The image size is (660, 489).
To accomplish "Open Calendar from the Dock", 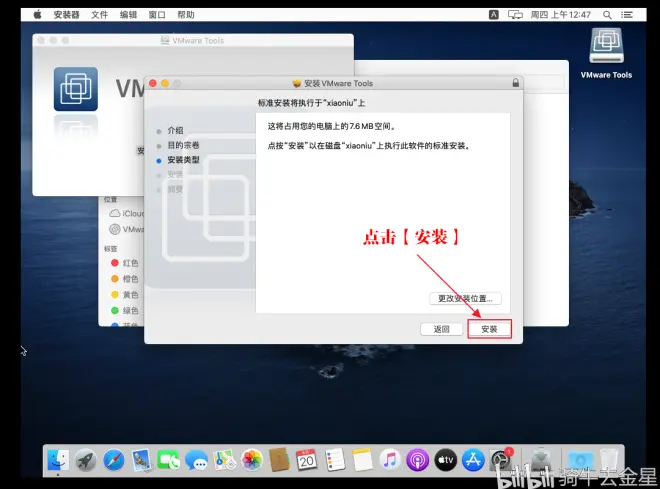I will 307,460.
